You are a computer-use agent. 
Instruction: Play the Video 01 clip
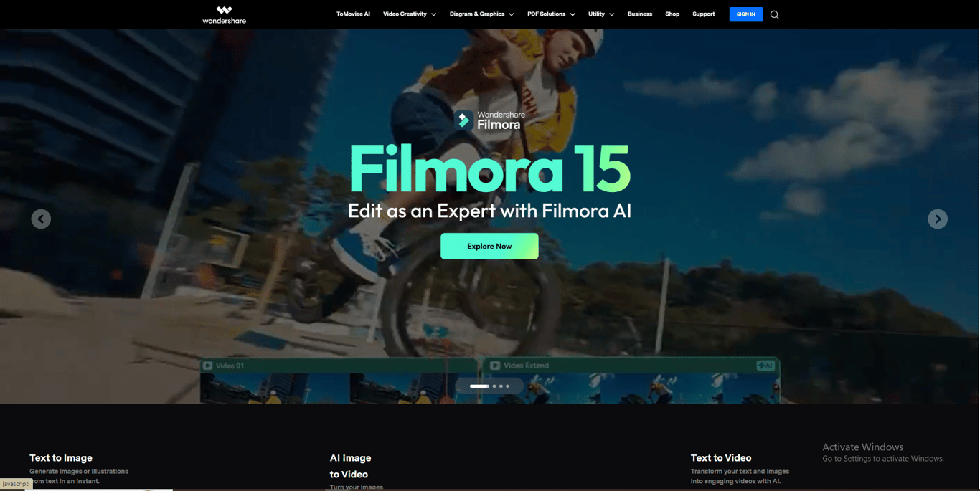point(208,365)
